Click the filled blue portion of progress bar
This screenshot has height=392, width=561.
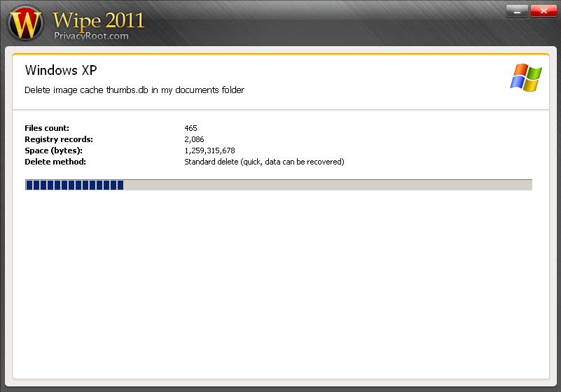[74, 185]
